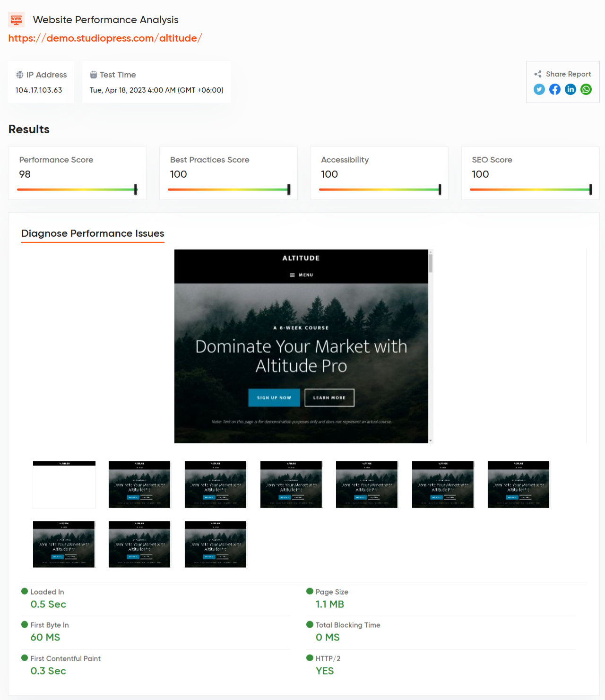Share report on Facebook
The height and width of the screenshot is (700, 605).
[x=555, y=89]
